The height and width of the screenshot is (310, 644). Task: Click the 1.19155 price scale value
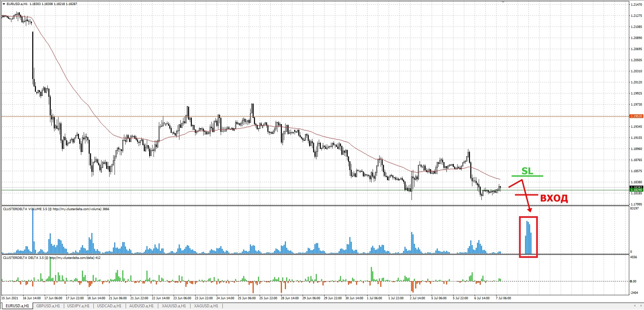coord(637,138)
